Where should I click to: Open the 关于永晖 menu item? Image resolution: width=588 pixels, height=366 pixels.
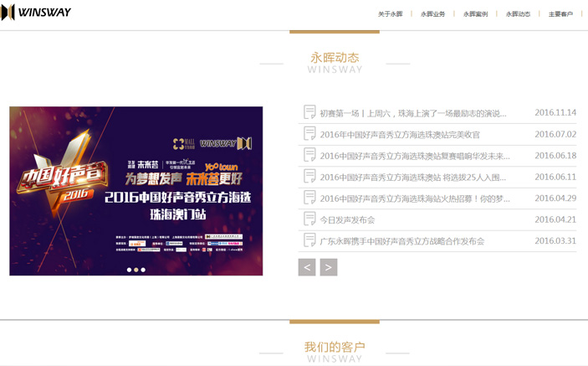[390, 14]
